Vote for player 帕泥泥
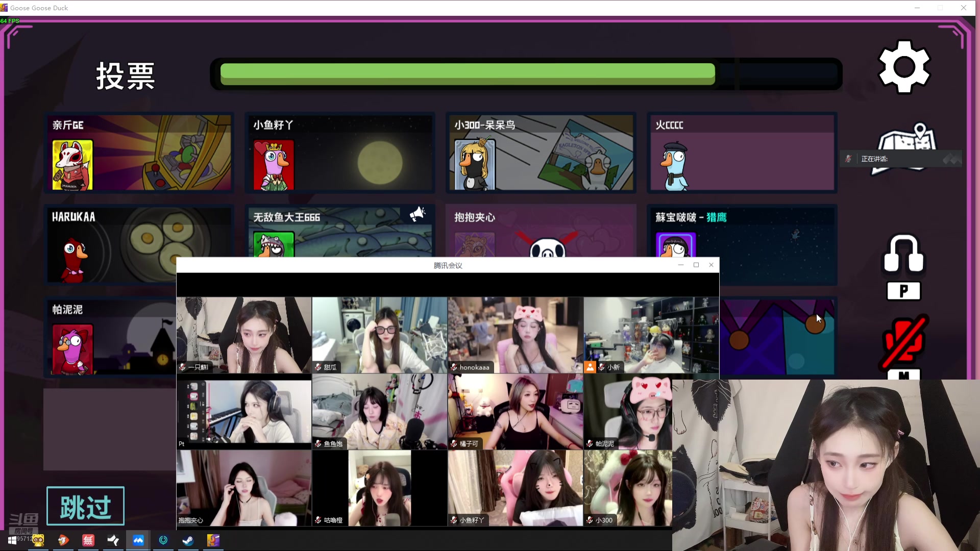The image size is (980, 551). (110, 337)
